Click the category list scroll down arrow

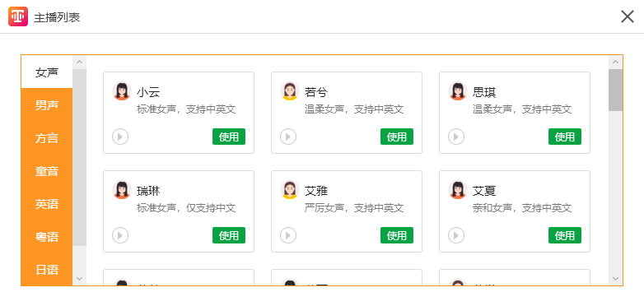pos(80,279)
